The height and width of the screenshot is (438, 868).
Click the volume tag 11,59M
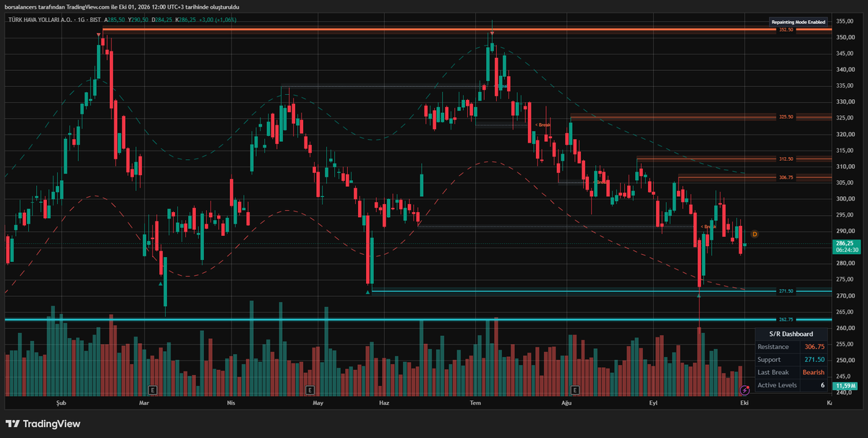846,387
